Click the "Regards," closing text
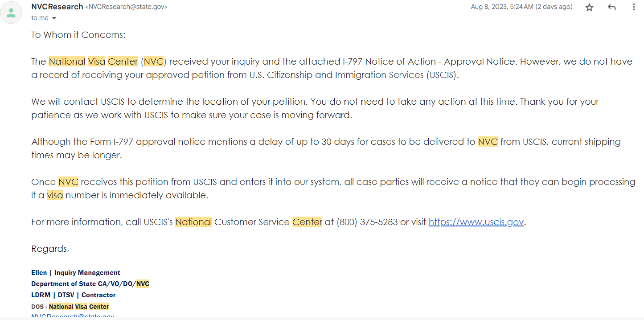This screenshot has height=320, width=644. [x=50, y=249]
